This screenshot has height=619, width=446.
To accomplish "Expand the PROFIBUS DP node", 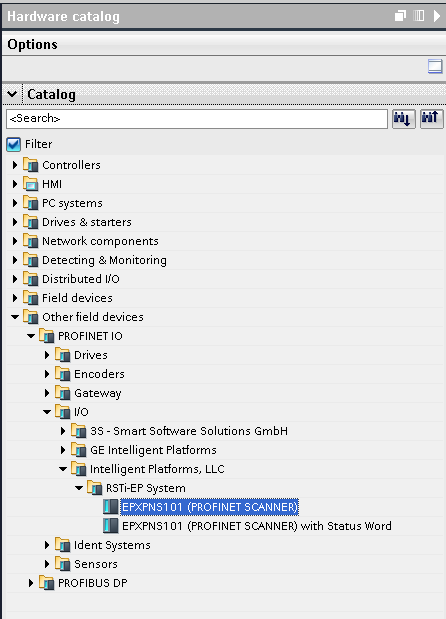I will [x=31, y=583].
